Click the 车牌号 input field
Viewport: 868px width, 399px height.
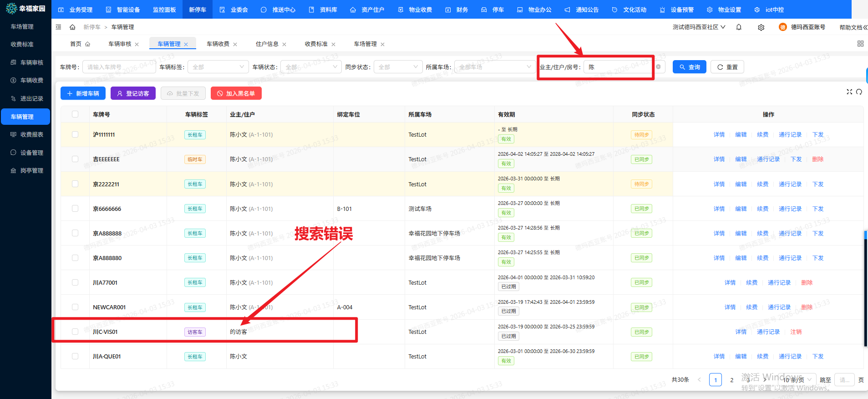point(118,67)
